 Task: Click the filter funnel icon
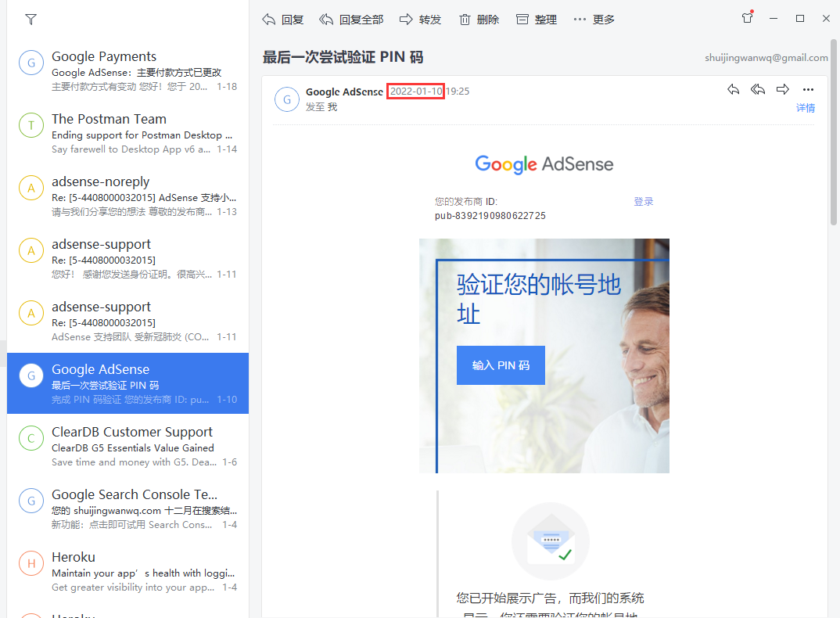(31, 20)
